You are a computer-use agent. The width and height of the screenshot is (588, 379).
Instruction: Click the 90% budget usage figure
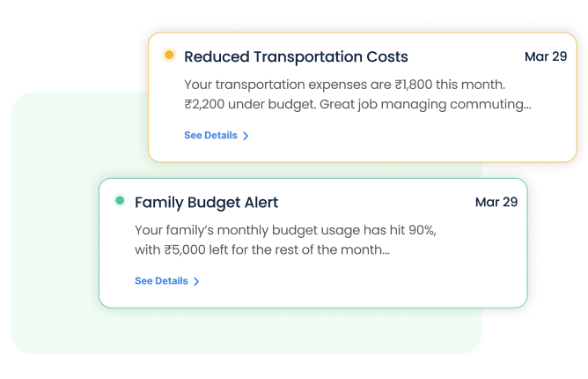point(418,230)
